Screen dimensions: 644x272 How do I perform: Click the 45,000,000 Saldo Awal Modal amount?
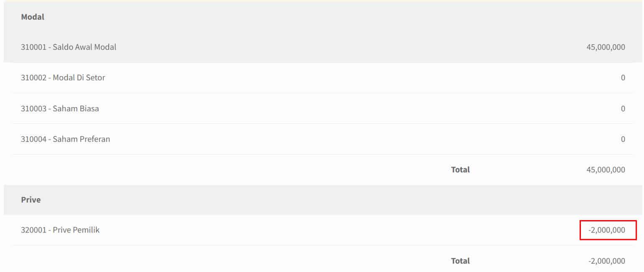[x=606, y=47]
